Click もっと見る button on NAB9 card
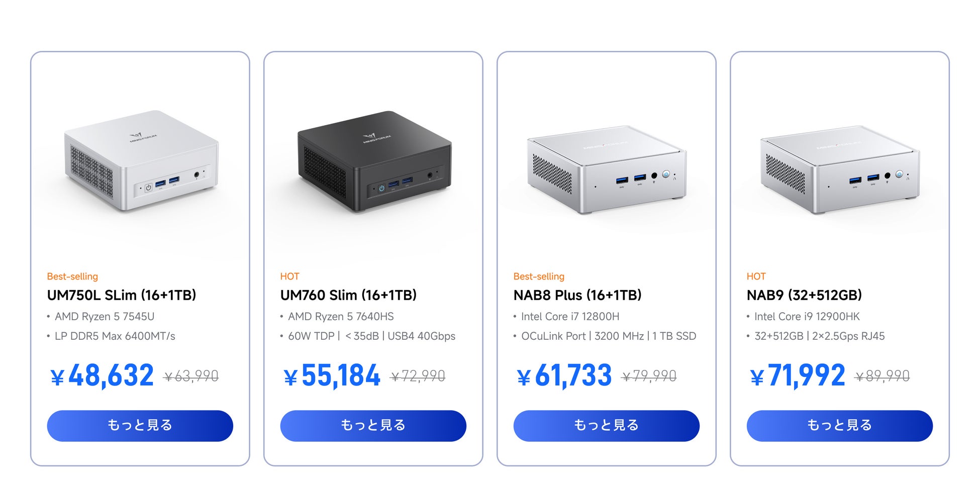The height and width of the screenshot is (490, 980). (x=840, y=426)
